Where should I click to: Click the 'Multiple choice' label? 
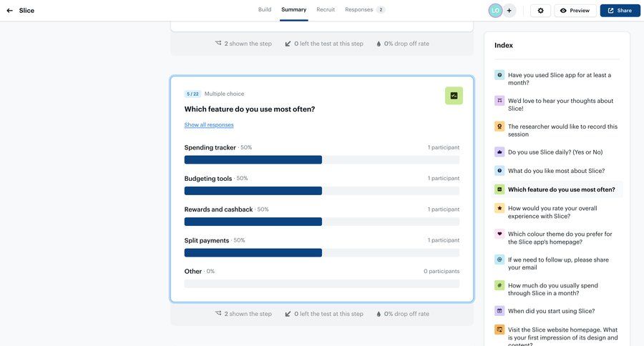tap(224, 94)
